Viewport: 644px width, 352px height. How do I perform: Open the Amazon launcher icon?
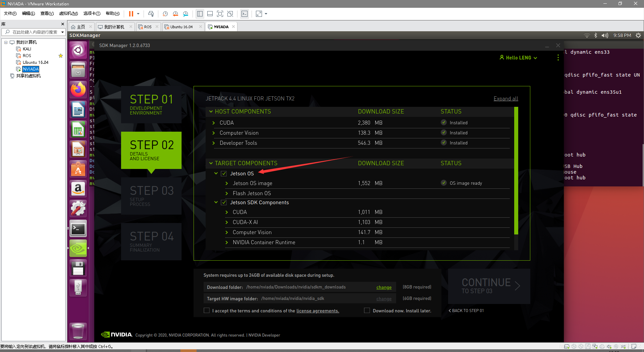pos(78,189)
